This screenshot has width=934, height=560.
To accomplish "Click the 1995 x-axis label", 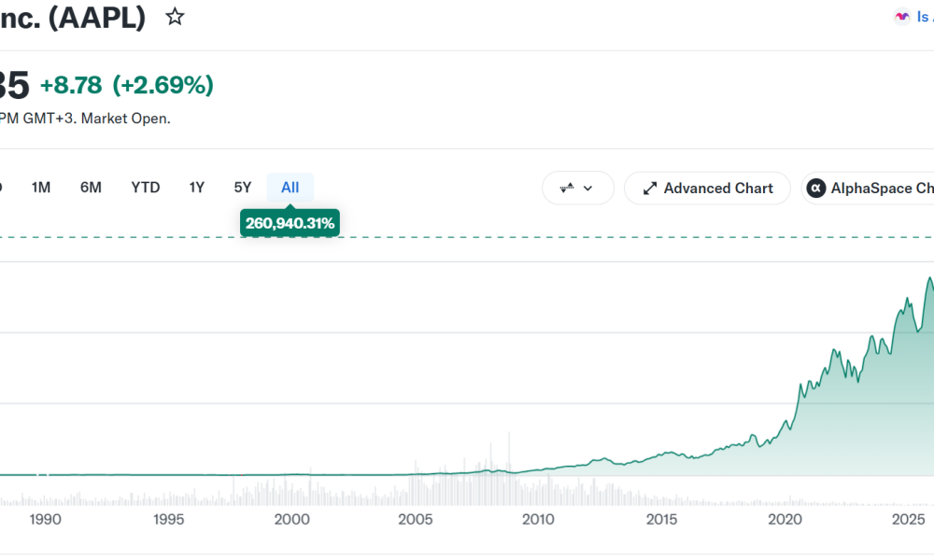I will tap(168, 520).
